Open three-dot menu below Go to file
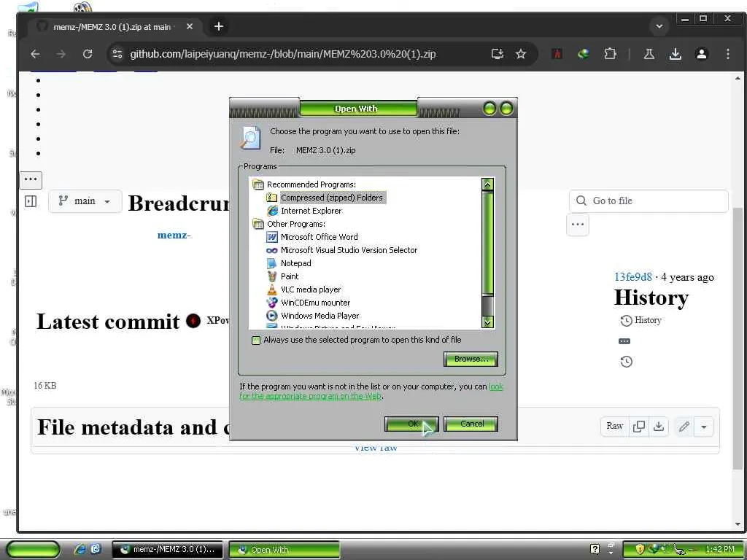This screenshot has height=560, width=747. pyautogui.click(x=578, y=225)
